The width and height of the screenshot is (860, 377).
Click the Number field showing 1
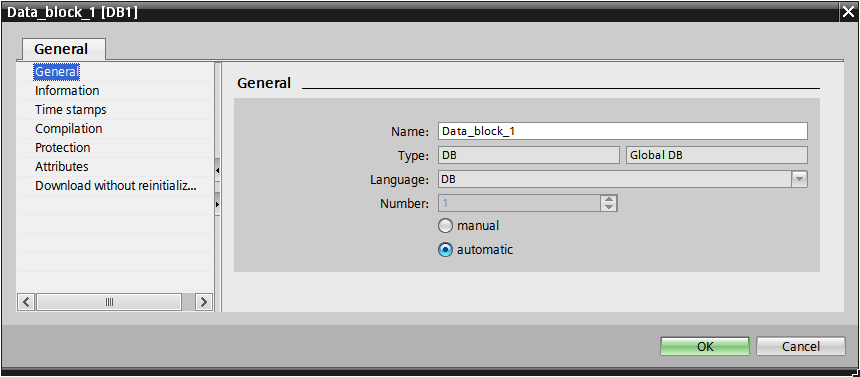point(519,204)
